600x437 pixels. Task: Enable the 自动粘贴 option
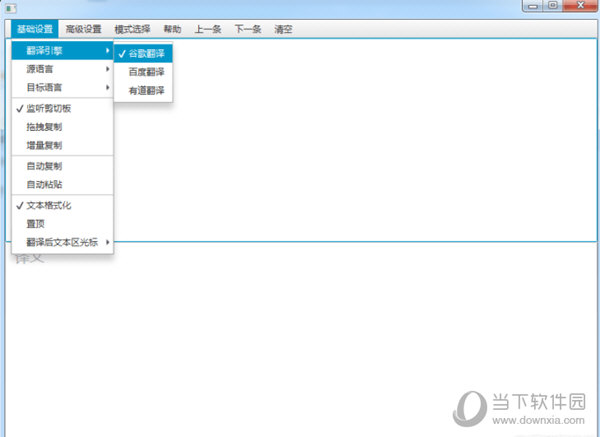pos(62,184)
